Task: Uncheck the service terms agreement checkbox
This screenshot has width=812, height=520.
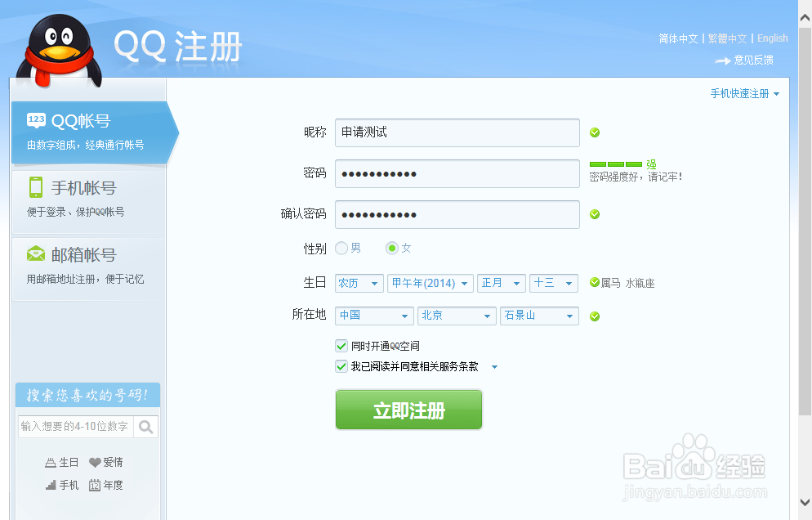Action: point(341,366)
